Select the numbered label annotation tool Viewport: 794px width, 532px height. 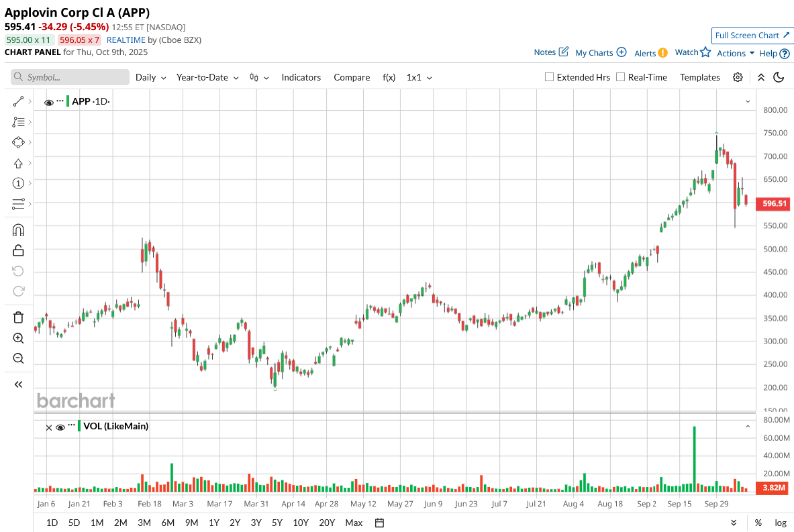pyautogui.click(x=18, y=183)
